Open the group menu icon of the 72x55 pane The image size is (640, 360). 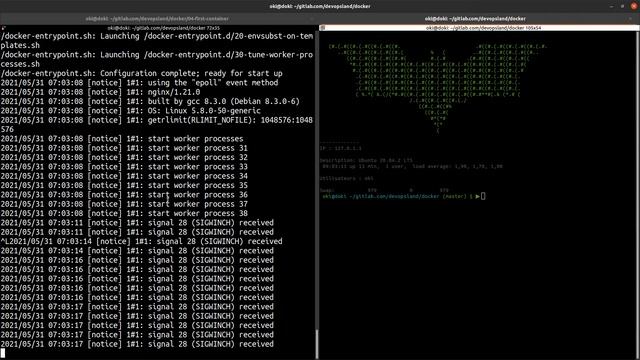pos(3,28)
